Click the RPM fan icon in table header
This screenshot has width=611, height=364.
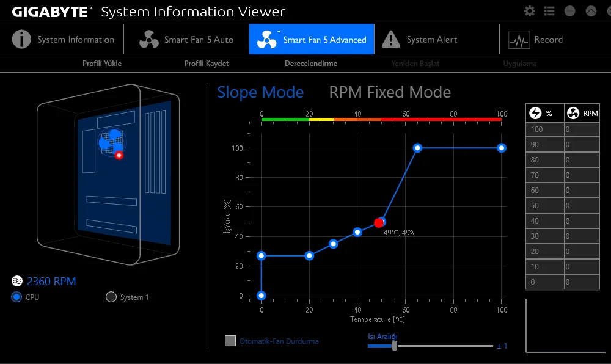coord(573,113)
